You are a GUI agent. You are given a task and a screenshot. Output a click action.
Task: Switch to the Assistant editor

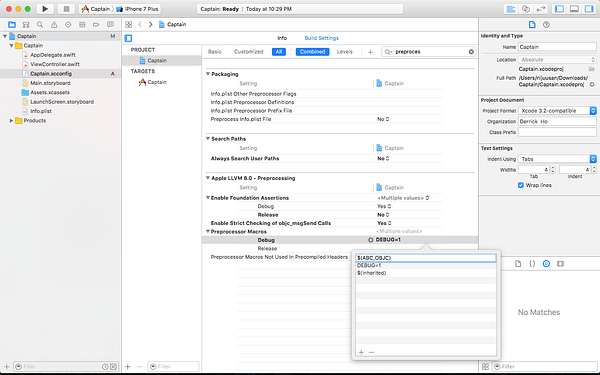pyautogui.click(x=526, y=9)
